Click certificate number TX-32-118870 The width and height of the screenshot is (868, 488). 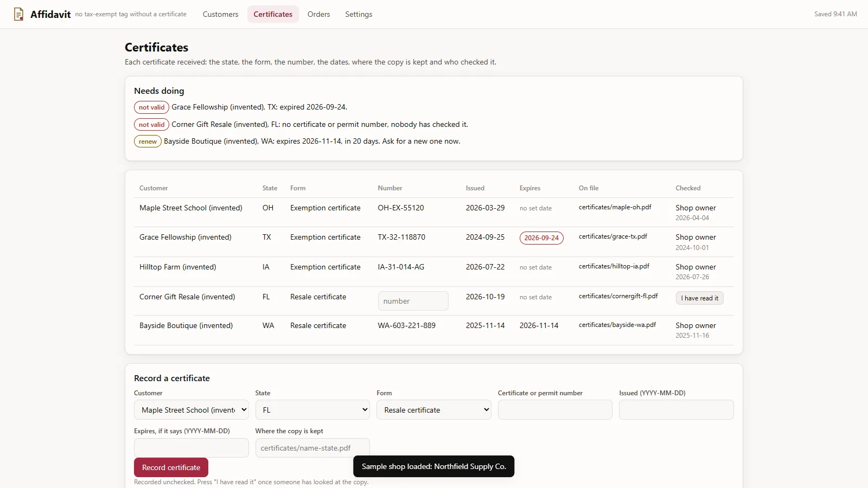point(401,237)
